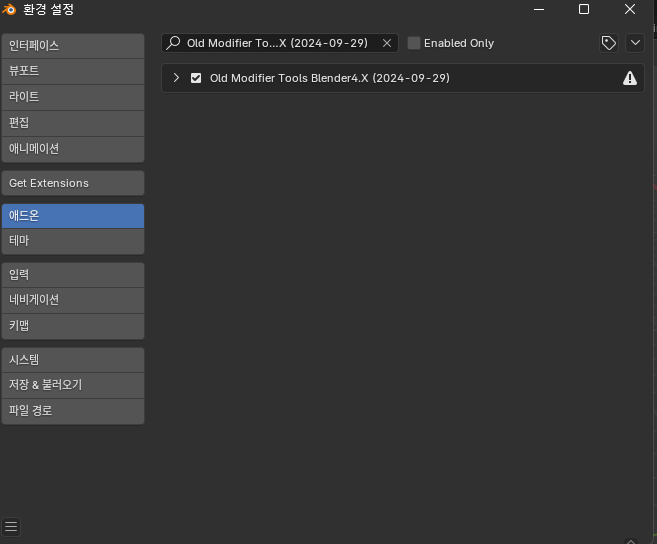
Task: Open the 테마 settings tab
Action: (73, 241)
